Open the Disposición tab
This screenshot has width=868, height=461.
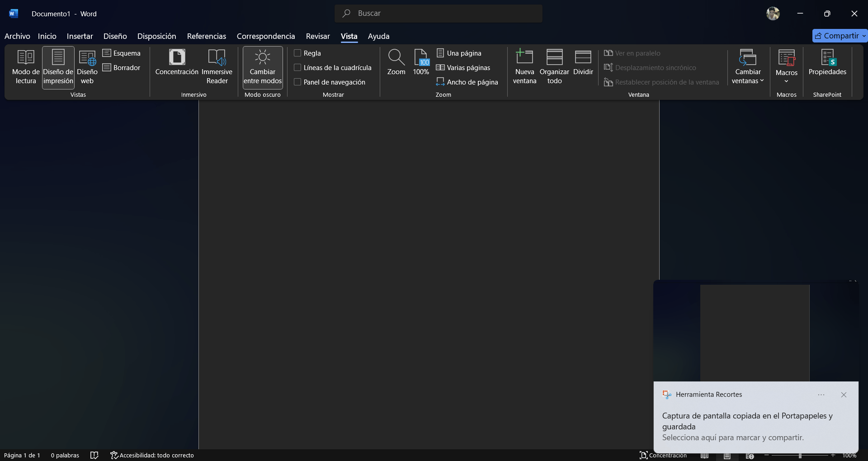click(x=156, y=36)
